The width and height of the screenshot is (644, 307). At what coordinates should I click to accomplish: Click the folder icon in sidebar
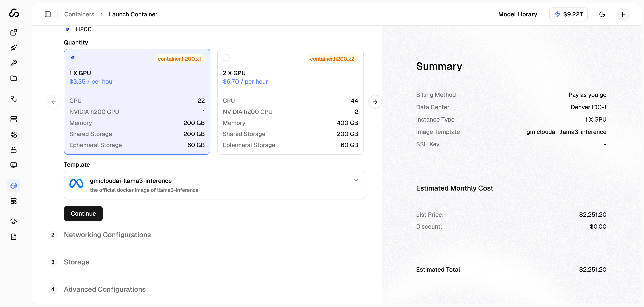tap(13, 78)
